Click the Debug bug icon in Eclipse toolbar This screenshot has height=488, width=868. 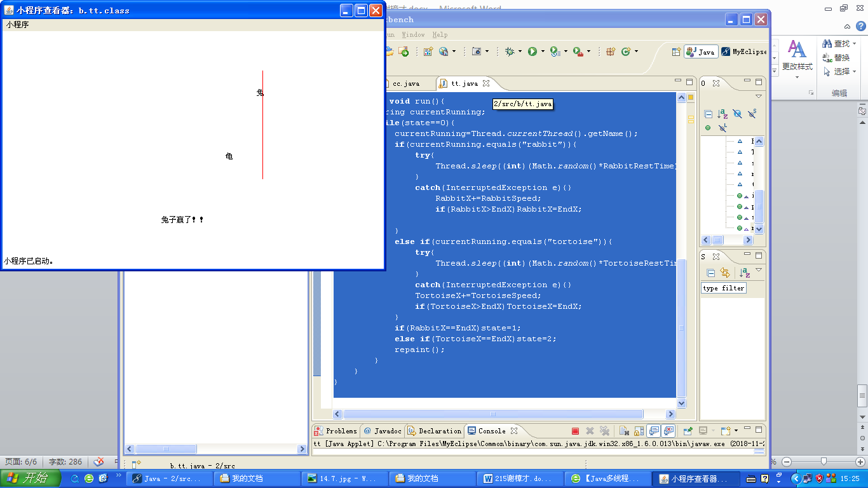coord(510,51)
